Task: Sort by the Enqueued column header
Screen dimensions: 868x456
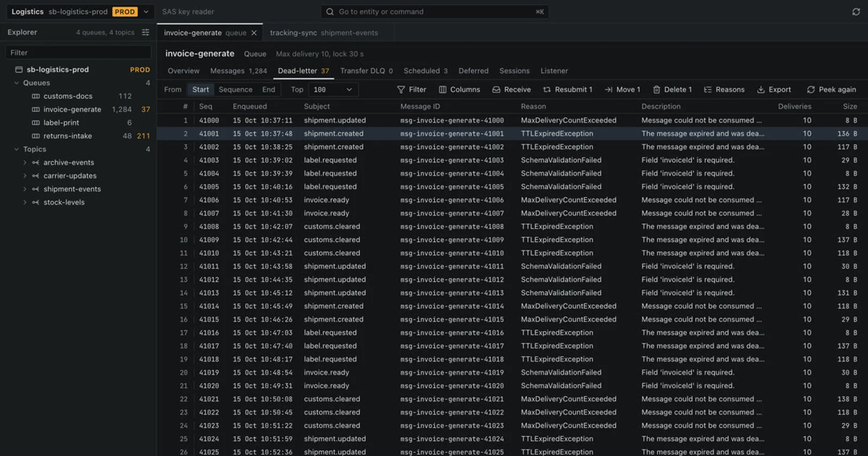Action: (250, 106)
